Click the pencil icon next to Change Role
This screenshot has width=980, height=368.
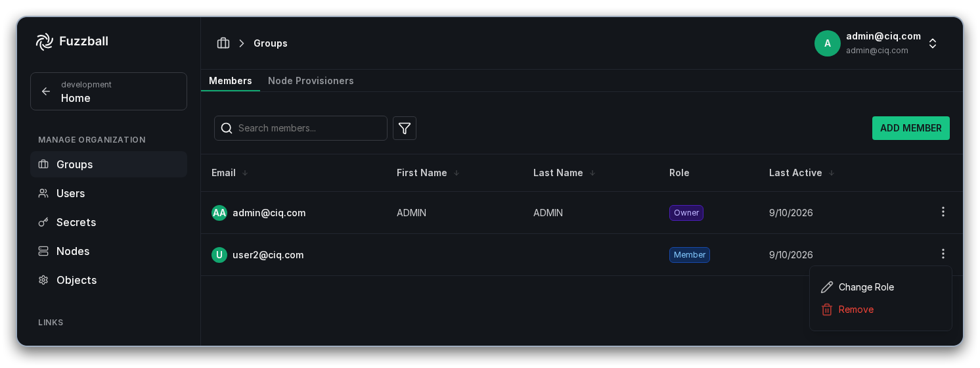point(827,287)
